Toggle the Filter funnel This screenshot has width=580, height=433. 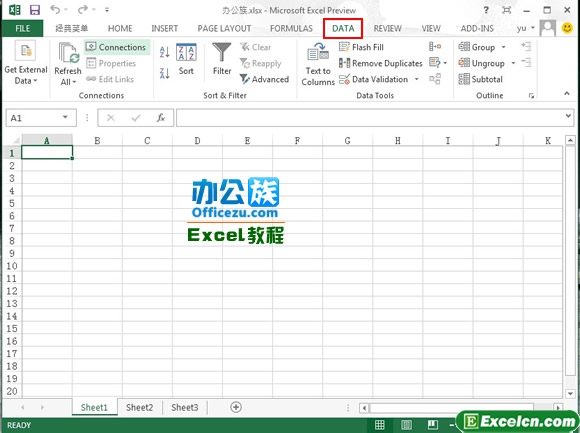(x=222, y=59)
